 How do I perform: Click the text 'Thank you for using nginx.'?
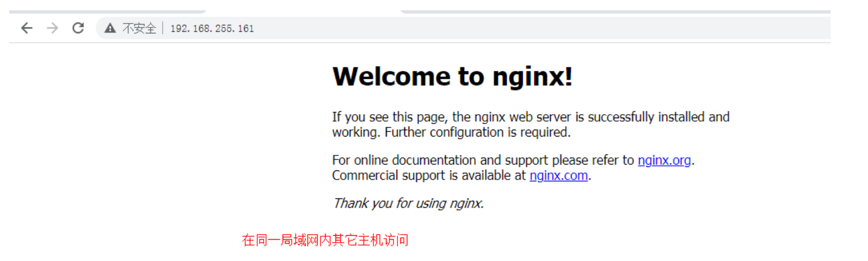tap(408, 203)
